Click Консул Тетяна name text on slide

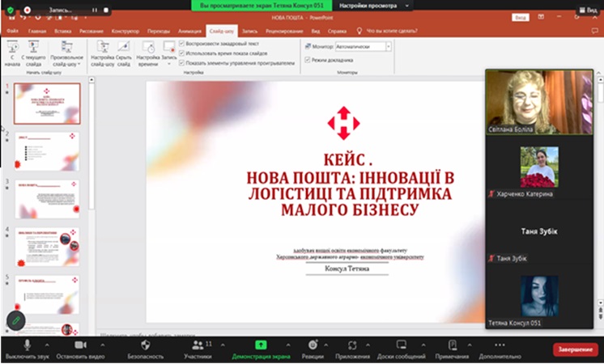click(347, 269)
